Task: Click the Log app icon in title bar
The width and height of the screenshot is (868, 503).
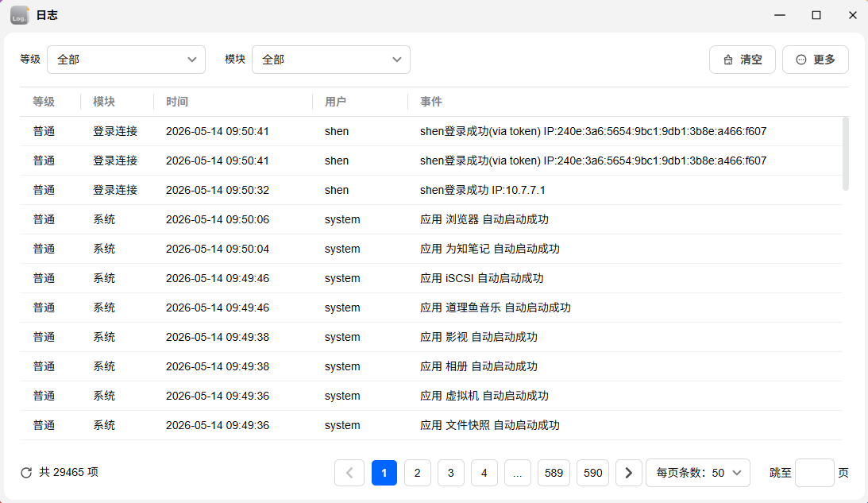Action: click(x=19, y=15)
